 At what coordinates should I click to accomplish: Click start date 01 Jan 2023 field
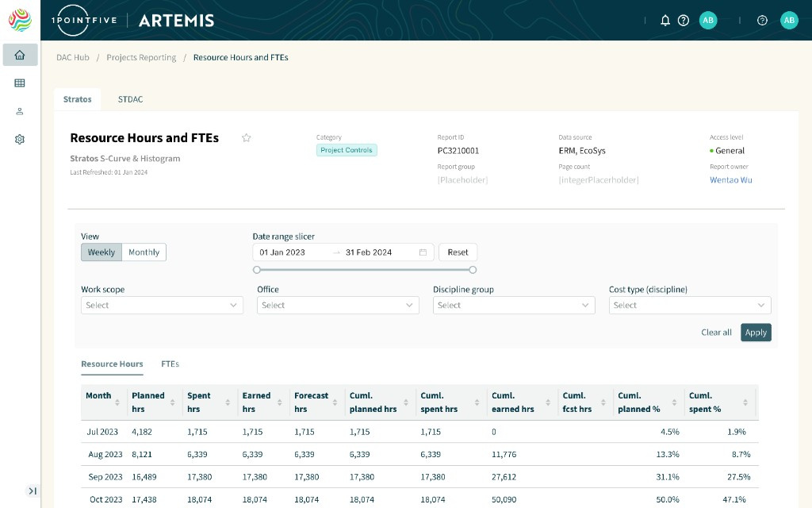click(x=282, y=252)
